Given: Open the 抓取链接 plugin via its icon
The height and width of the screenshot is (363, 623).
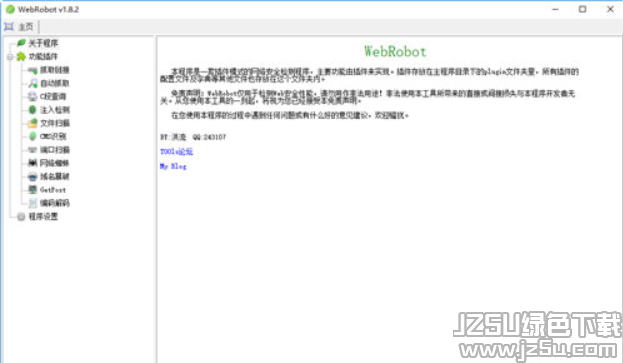Looking at the screenshot, I should point(33,70).
